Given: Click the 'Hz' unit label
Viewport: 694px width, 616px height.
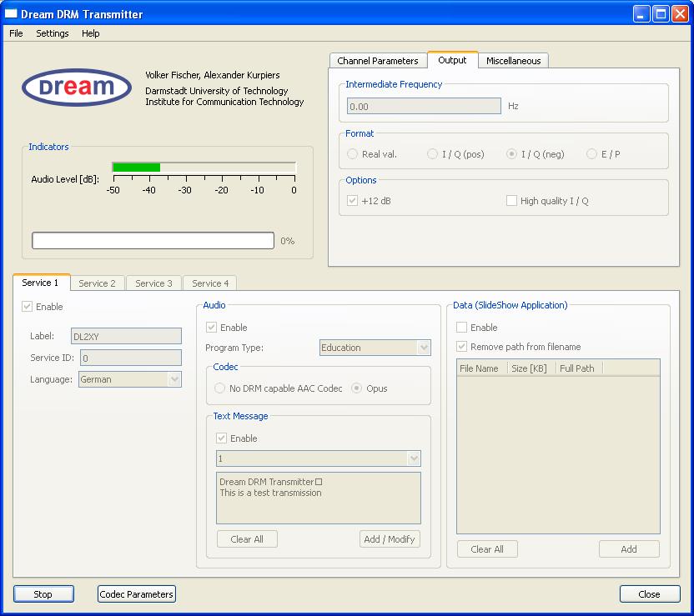Looking at the screenshot, I should click(514, 106).
